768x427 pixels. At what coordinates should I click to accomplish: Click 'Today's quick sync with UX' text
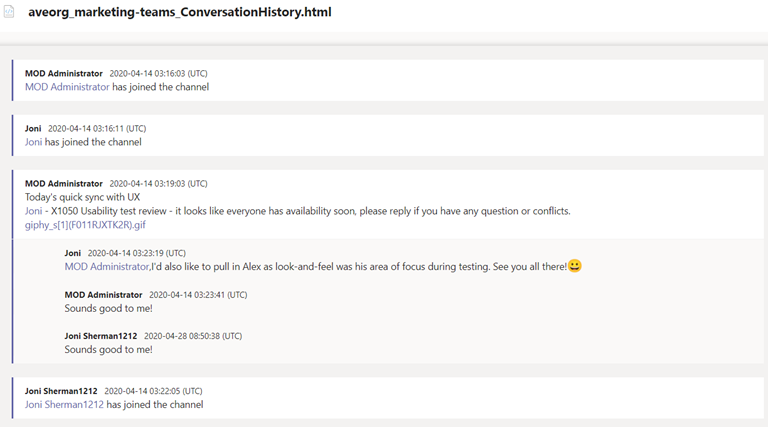82,197
